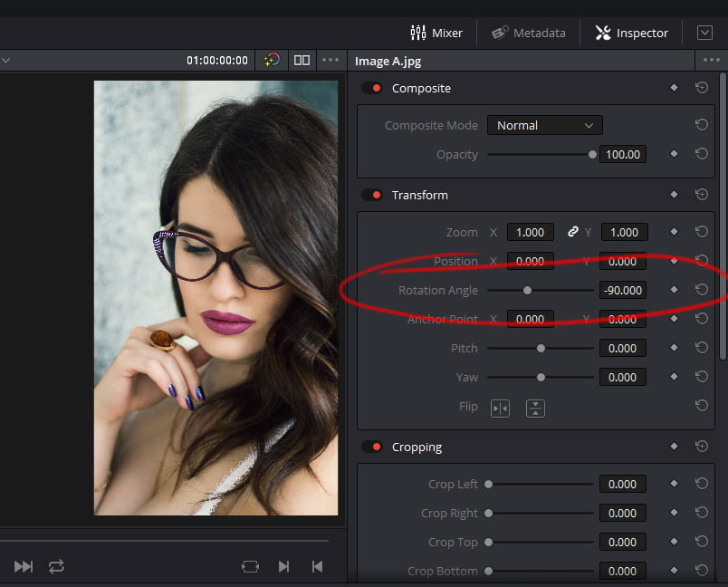Click the Position Y value field
Viewport: 728px width, 587px height.
[623, 262]
